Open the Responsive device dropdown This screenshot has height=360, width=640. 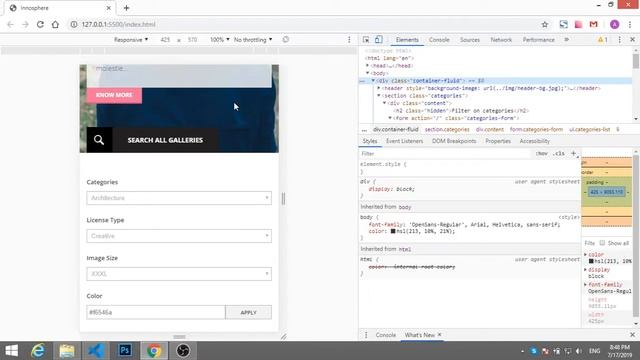(131, 40)
